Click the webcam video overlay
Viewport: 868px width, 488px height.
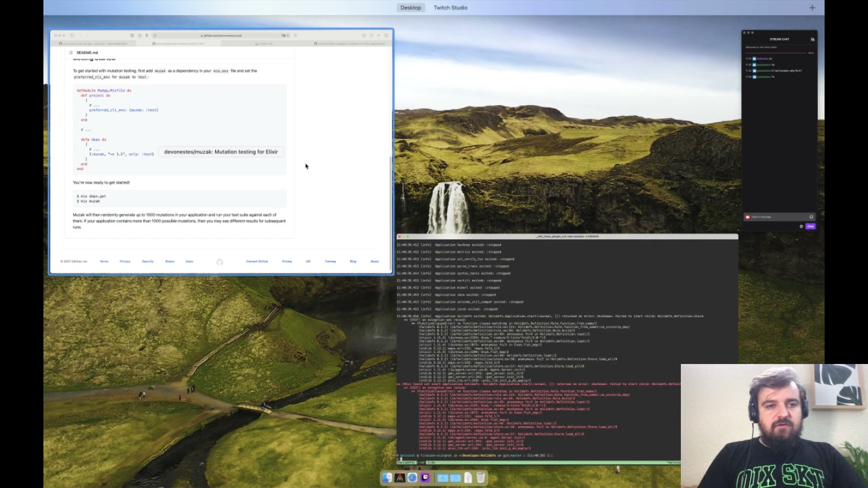pos(774,426)
